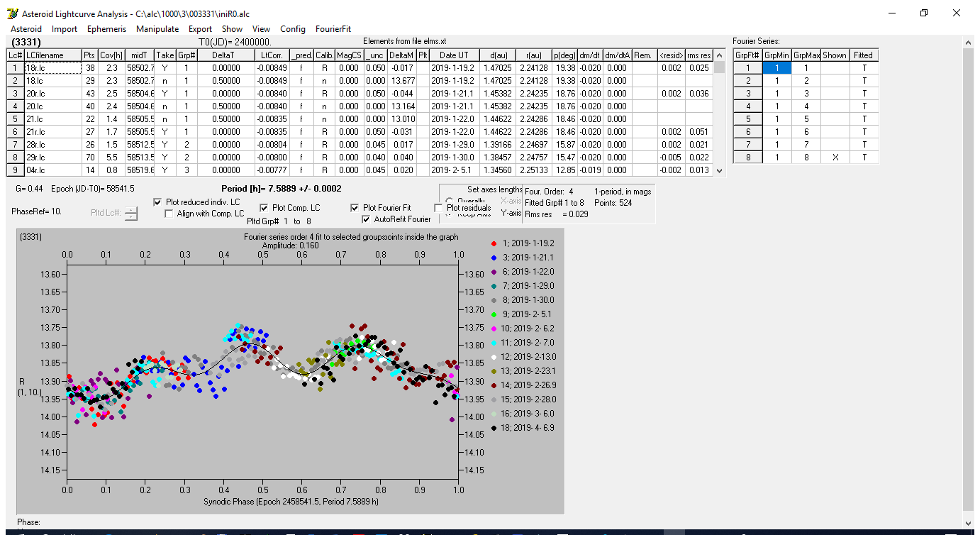This screenshot has width=980, height=535.
Task: Open the Ephemeris menu
Action: coord(107,29)
